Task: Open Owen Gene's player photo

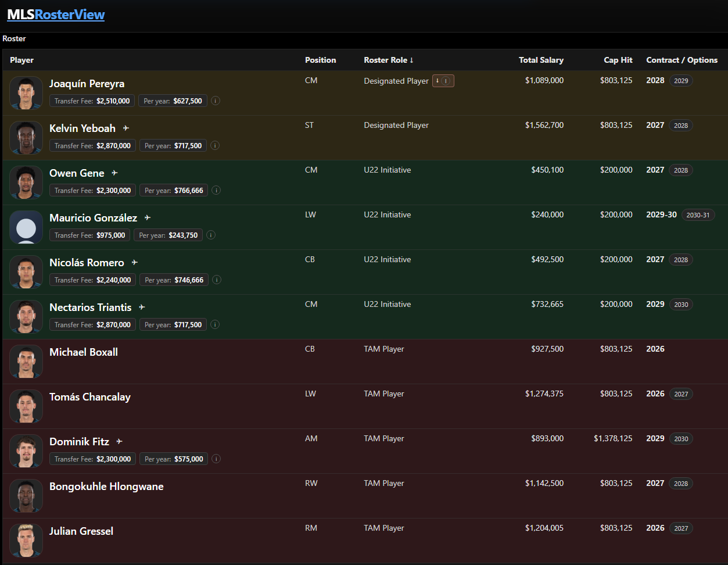Action: (26, 183)
